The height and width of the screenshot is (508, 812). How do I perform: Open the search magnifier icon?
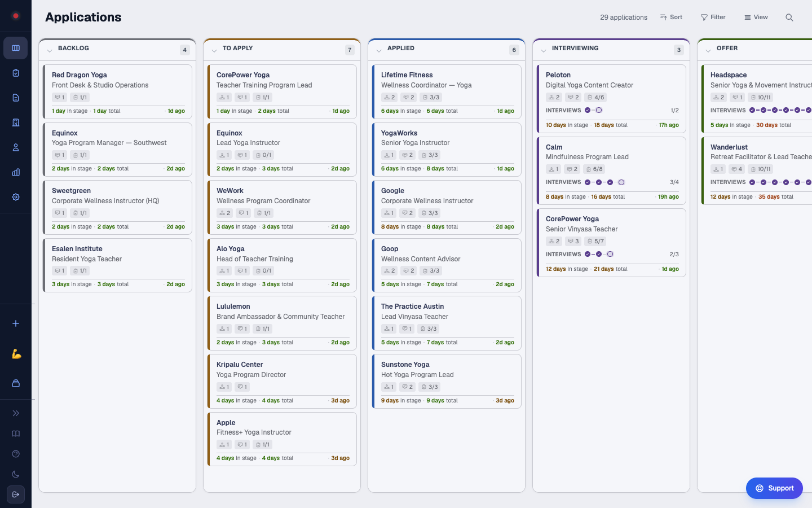789,17
